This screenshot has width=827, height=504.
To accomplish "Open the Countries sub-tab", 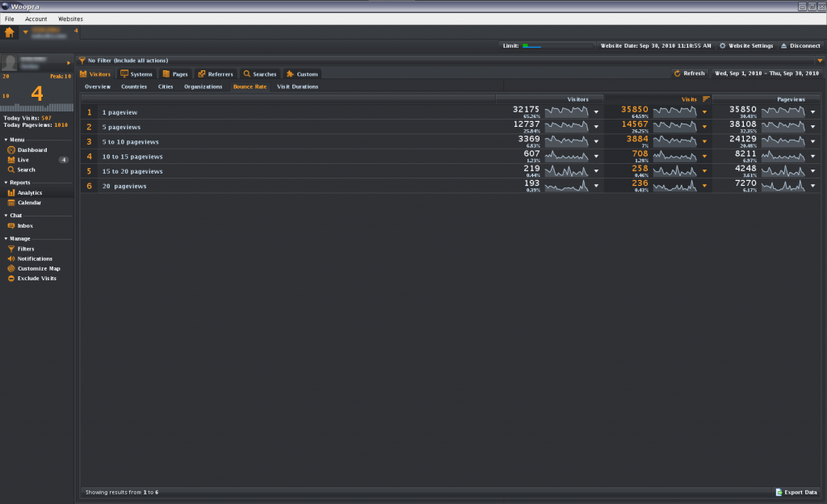I will coord(134,87).
